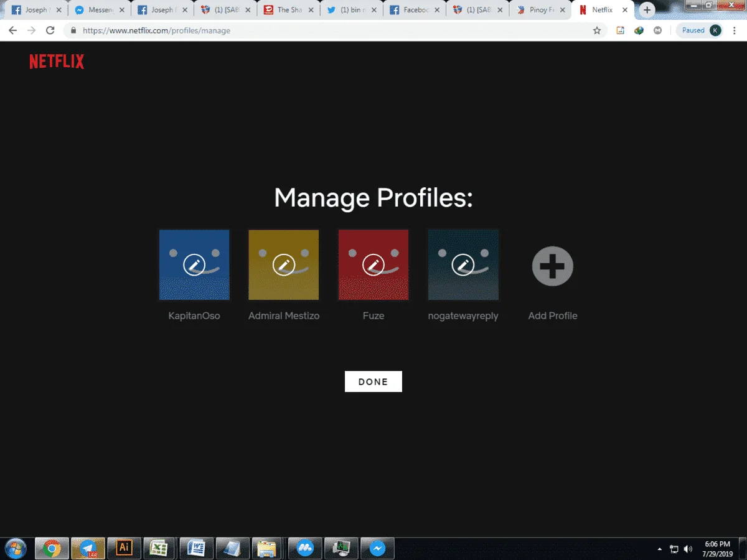Click the edit pencil on KapitanOso profile
The width and height of the screenshot is (747, 560).
tap(194, 265)
